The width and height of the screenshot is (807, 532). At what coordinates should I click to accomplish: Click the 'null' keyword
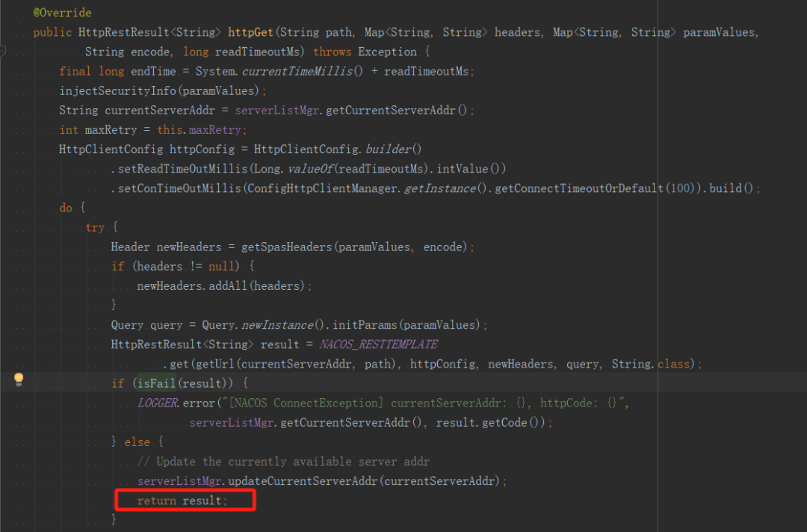(221, 267)
